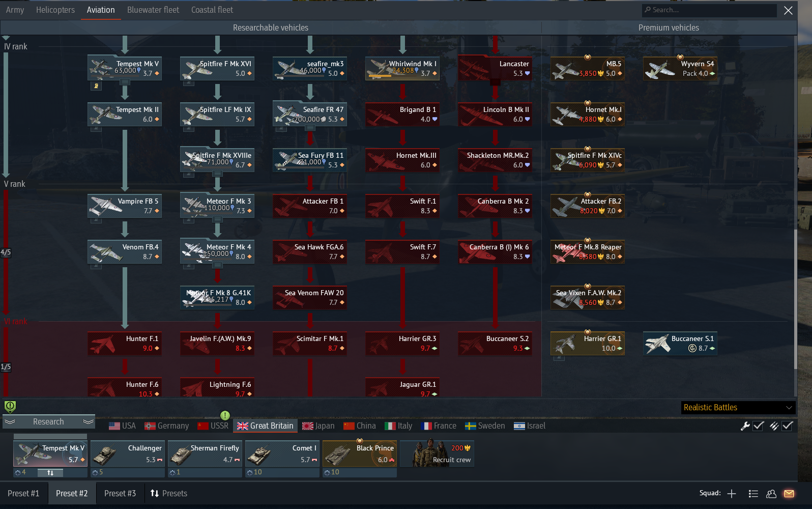Screen dimensions: 812x509
Task: Select the Vampire FB 5 card
Action: click(x=125, y=206)
